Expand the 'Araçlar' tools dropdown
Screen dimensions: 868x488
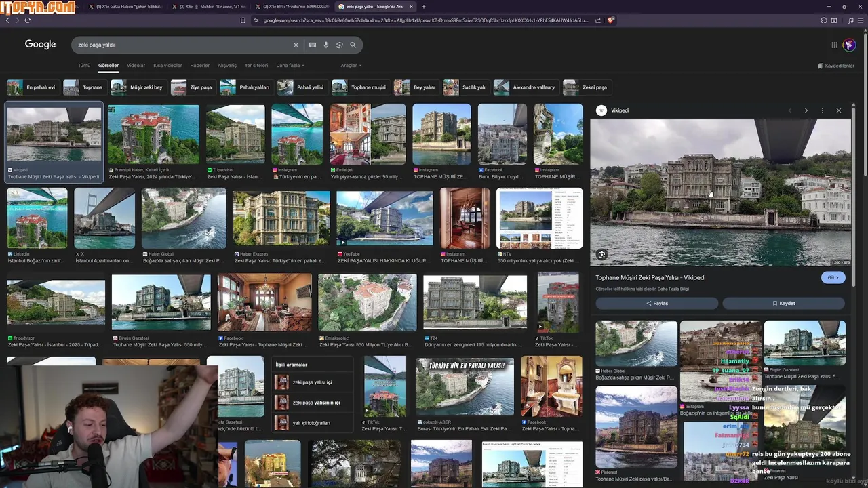[351, 66]
